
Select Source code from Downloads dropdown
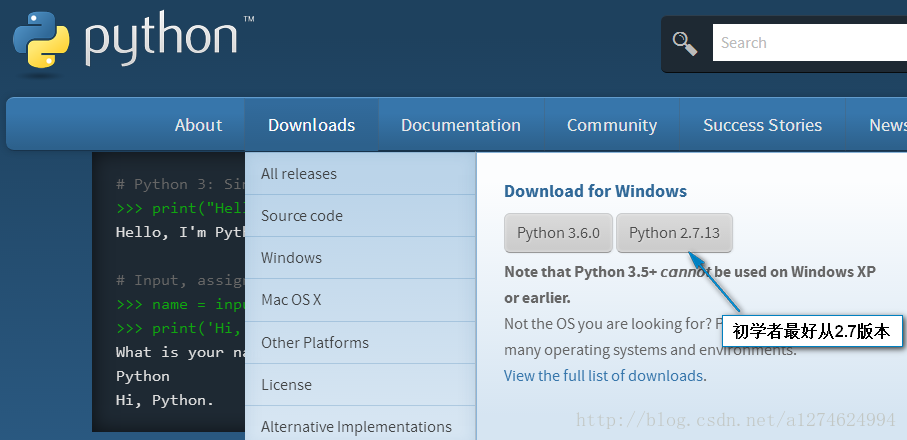pyautogui.click(x=360, y=216)
